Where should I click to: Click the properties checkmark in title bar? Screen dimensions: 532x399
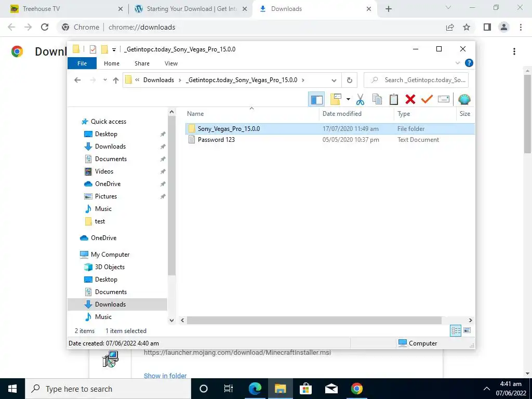pos(93,49)
